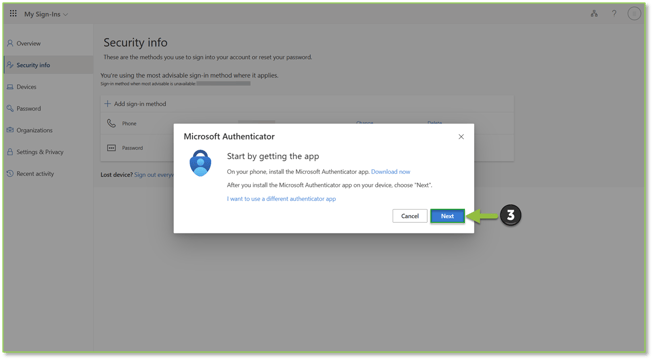This screenshot has width=653, height=360.
Task: Go to Overview in the sidebar
Action: (28, 43)
